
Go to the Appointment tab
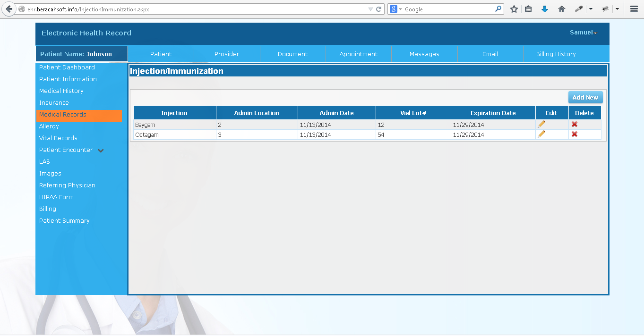pyautogui.click(x=359, y=54)
